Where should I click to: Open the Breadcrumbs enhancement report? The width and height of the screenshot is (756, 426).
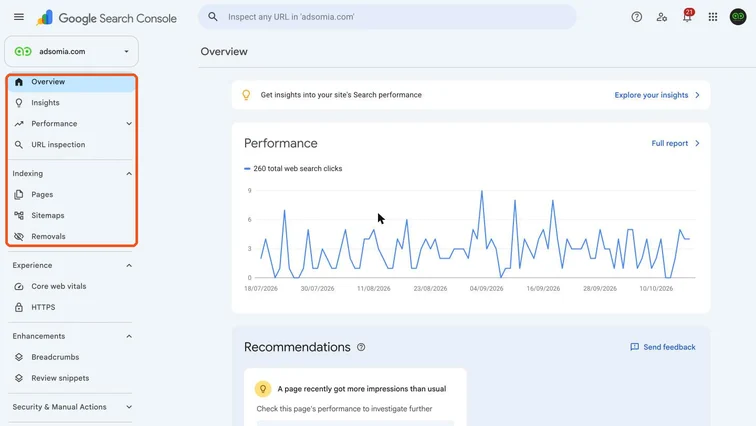point(71,357)
